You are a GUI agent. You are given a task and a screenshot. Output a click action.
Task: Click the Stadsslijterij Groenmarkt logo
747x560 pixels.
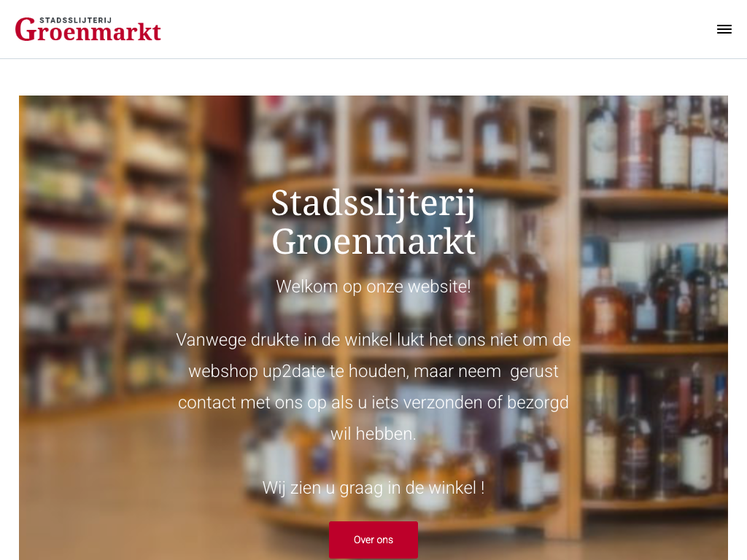pos(88,29)
